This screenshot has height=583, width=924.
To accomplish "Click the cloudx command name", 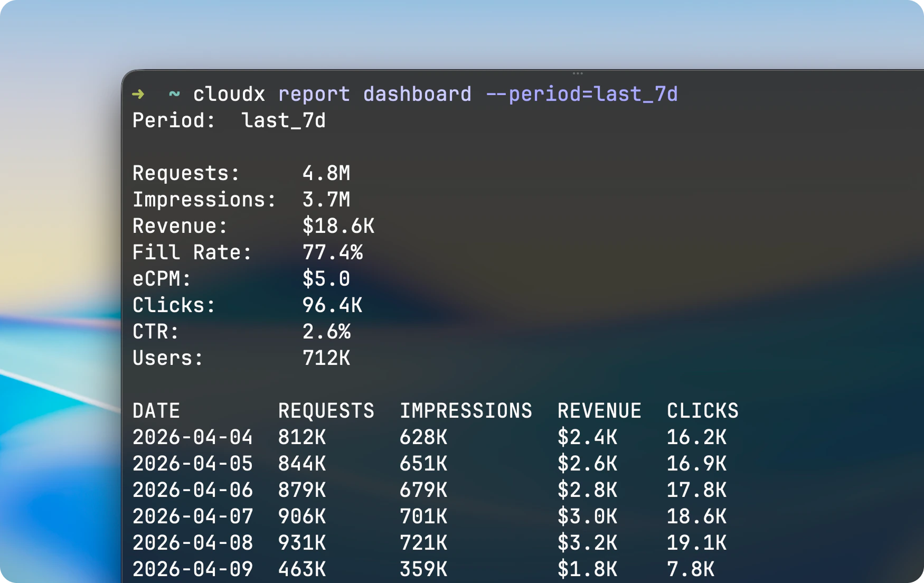I will pos(229,94).
